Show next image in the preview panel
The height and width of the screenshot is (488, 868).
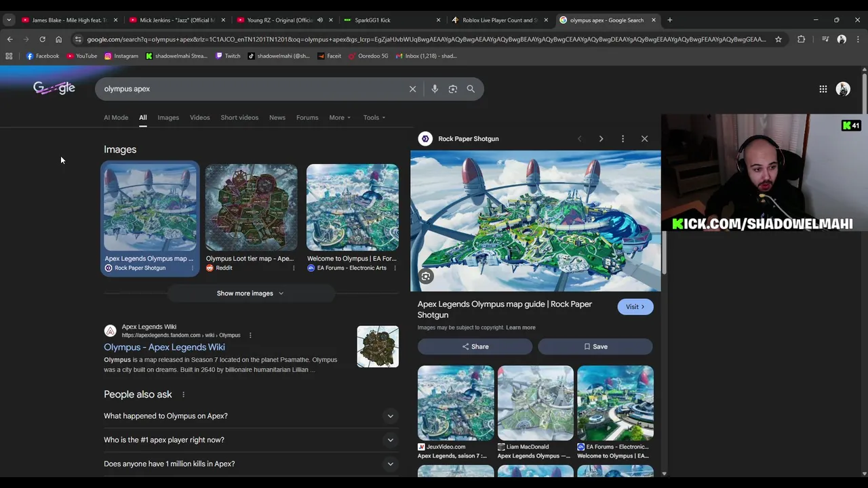(601, 139)
